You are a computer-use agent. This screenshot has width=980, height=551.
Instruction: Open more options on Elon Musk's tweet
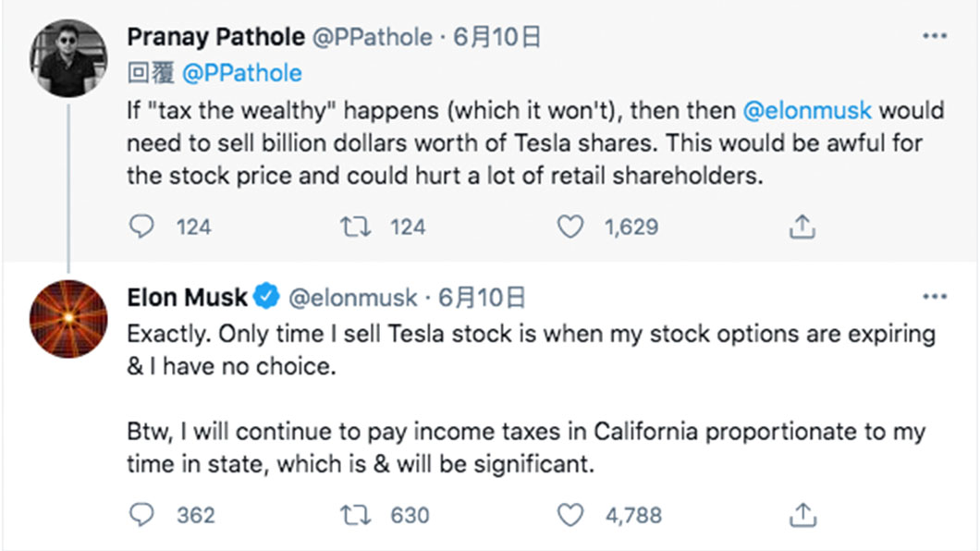coord(935,296)
